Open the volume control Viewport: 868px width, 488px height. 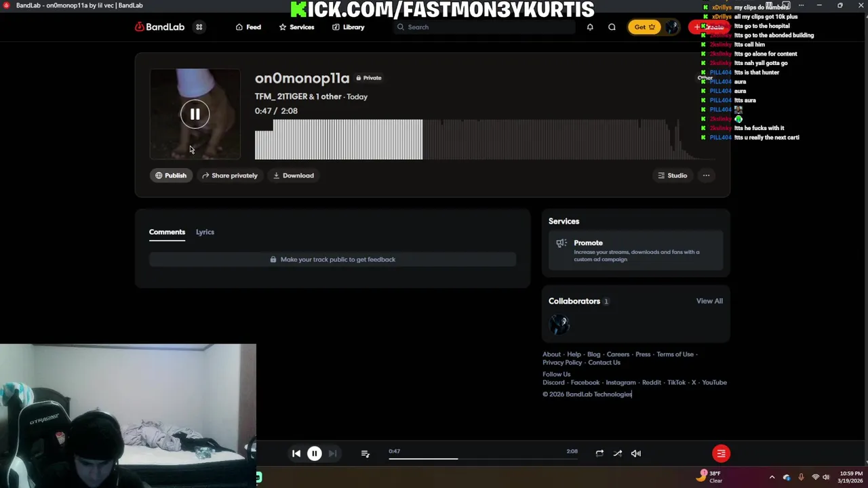coord(636,453)
